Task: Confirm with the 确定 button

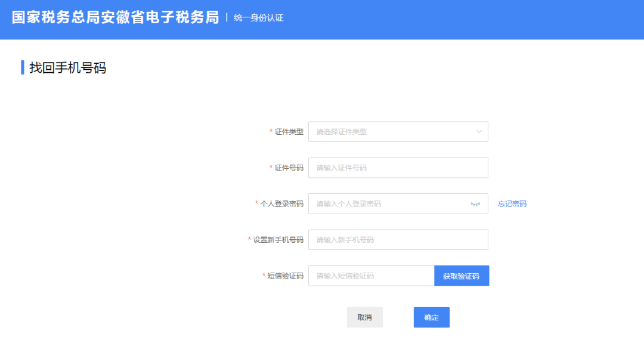Action: point(431,317)
